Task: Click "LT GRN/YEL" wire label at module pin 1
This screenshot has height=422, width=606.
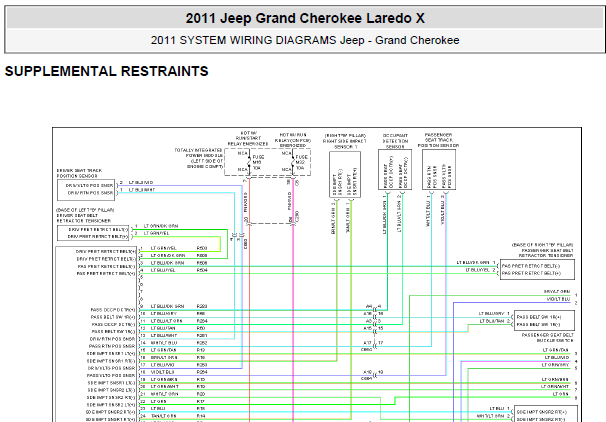Action: [163, 248]
